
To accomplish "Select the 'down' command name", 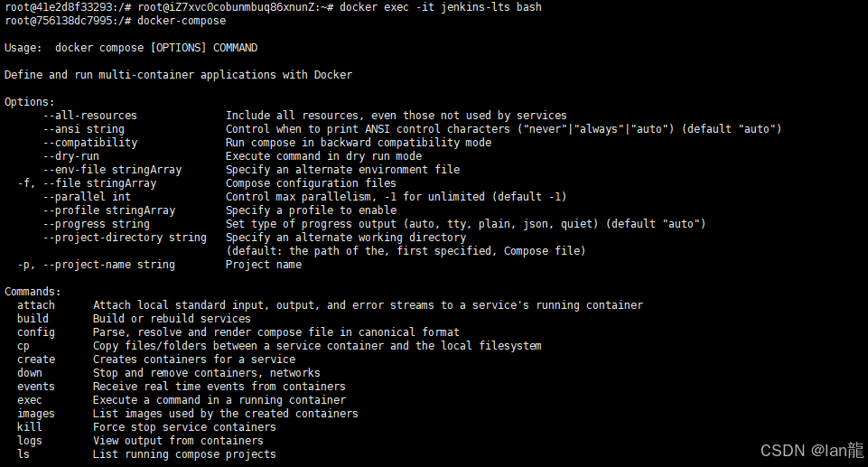I will tap(29, 373).
